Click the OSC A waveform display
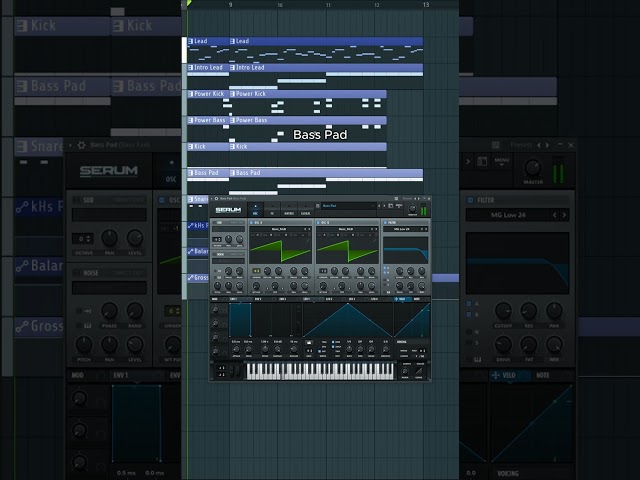 pyautogui.click(x=280, y=250)
